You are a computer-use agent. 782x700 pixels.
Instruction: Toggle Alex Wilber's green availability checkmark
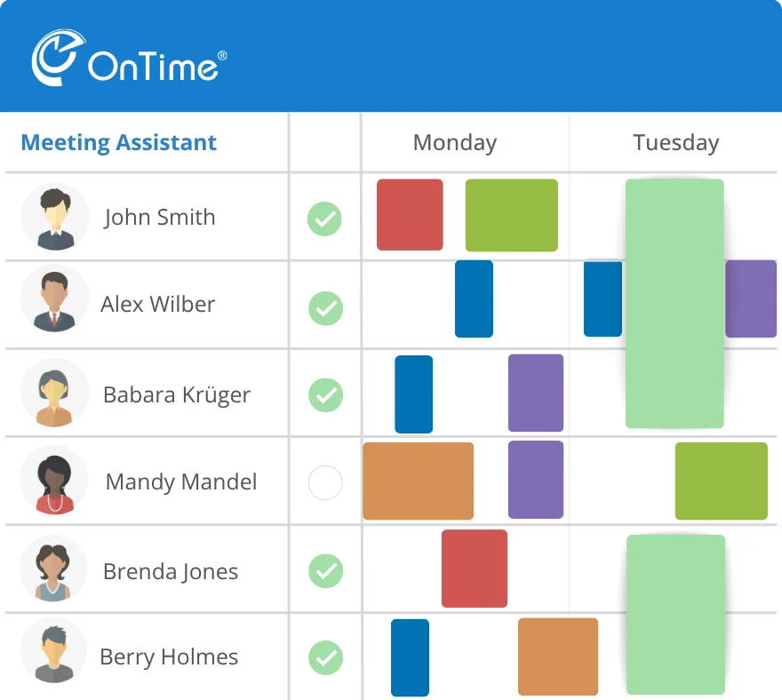pyautogui.click(x=325, y=308)
